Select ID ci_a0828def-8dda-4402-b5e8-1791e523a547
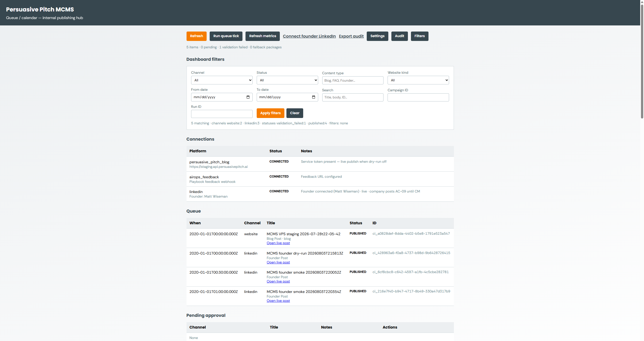The height and width of the screenshot is (341, 644). [411, 233]
